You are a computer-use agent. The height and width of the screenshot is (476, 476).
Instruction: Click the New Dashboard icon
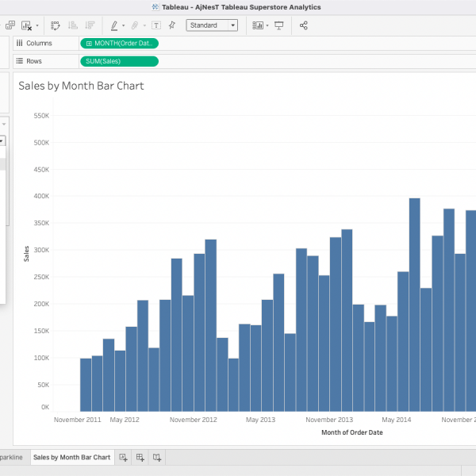coord(140,458)
